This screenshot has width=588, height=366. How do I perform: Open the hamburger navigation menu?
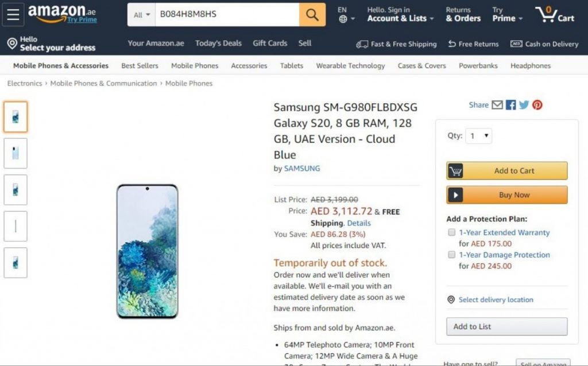point(13,15)
